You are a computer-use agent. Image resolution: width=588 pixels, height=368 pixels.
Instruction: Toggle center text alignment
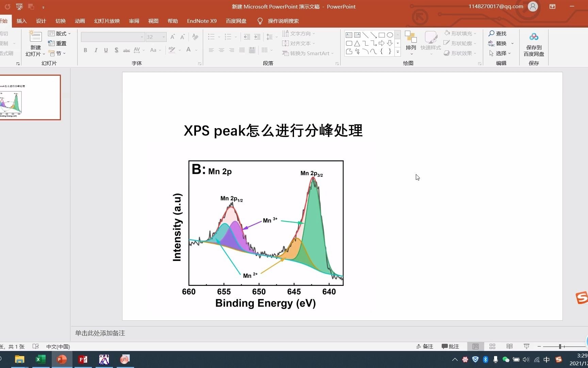222,50
